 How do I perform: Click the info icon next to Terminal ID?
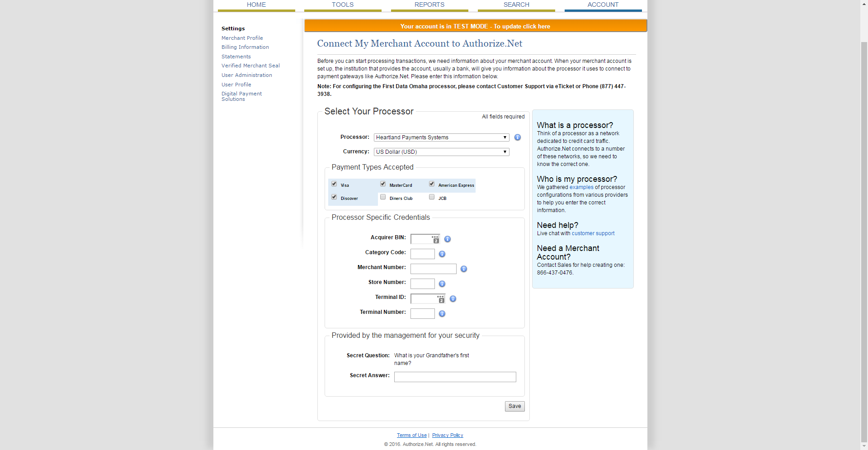click(453, 299)
